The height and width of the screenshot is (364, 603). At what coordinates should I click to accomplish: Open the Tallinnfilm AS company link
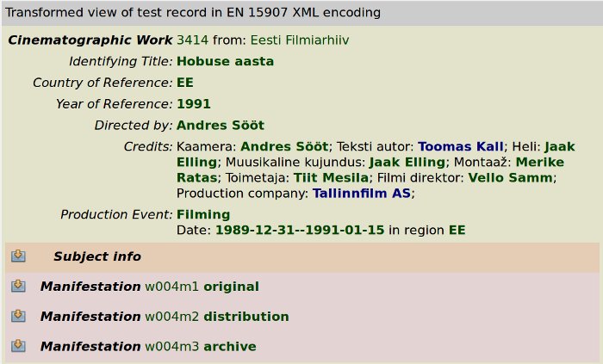pyautogui.click(x=362, y=193)
